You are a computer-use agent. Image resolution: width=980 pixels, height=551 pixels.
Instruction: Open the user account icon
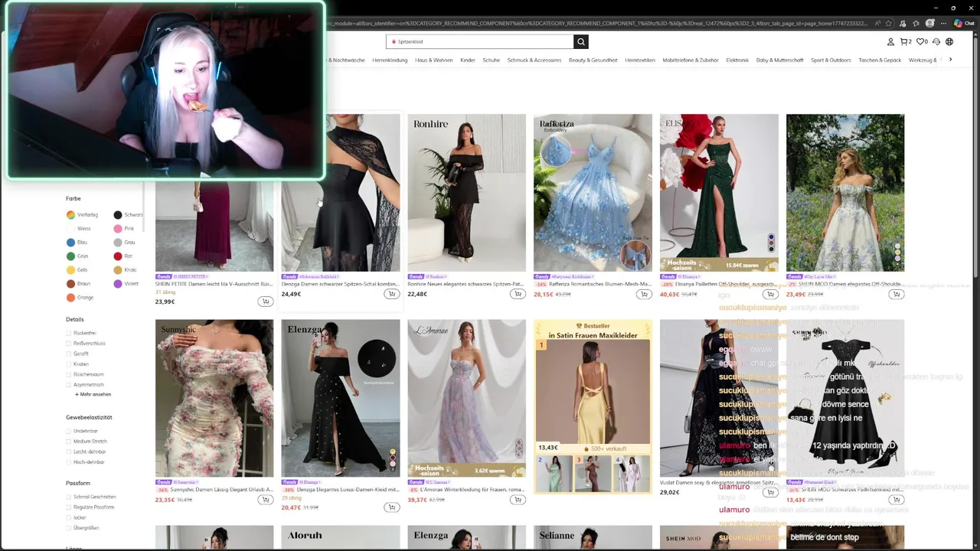(890, 42)
